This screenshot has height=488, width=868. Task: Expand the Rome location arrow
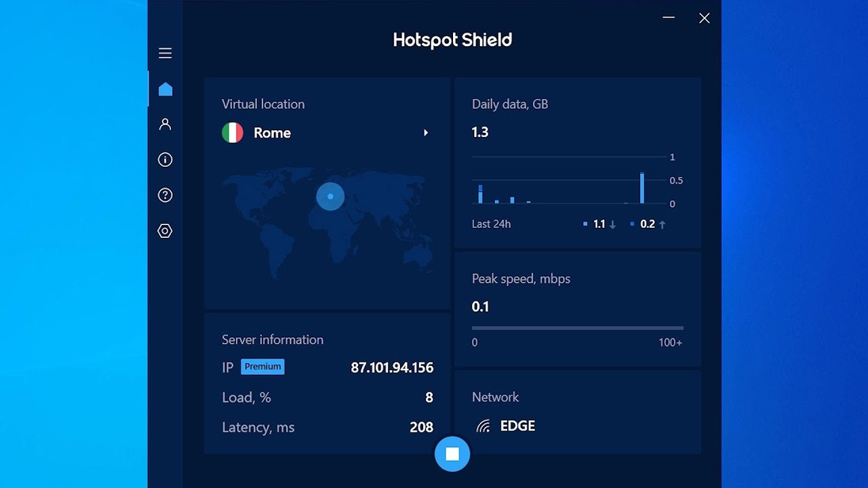(426, 133)
